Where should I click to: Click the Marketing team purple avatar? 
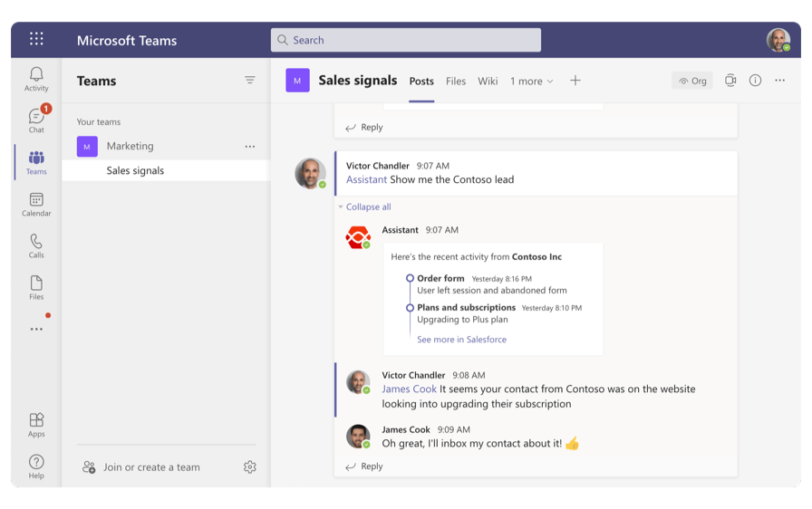coord(87,147)
